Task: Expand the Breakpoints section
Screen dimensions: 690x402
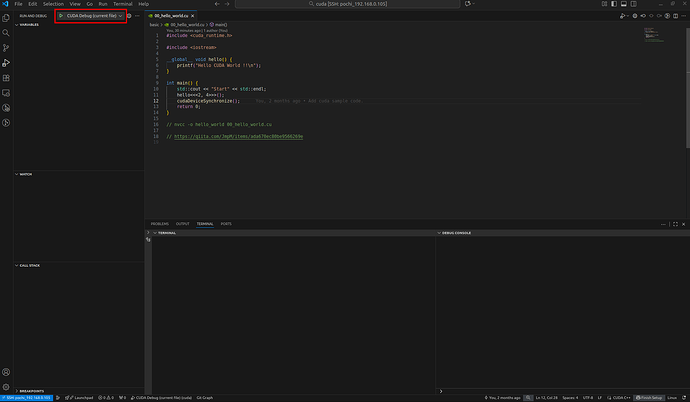Action: (31, 391)
